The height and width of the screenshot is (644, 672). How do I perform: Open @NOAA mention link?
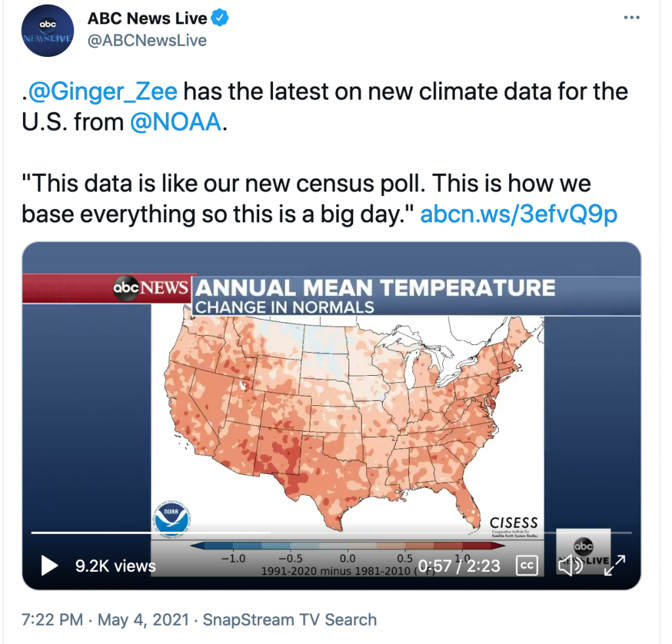[176, 121]
